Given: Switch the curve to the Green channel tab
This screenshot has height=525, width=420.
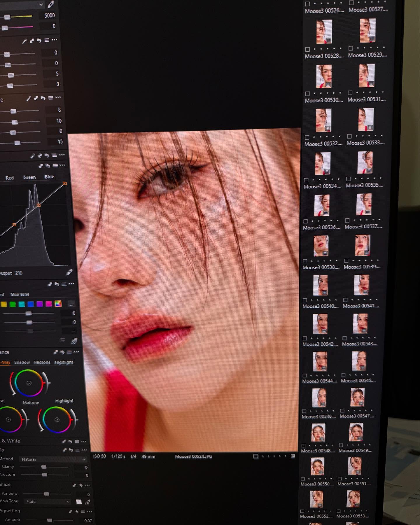Looking at the screenshot, I should tap(29, 177).
